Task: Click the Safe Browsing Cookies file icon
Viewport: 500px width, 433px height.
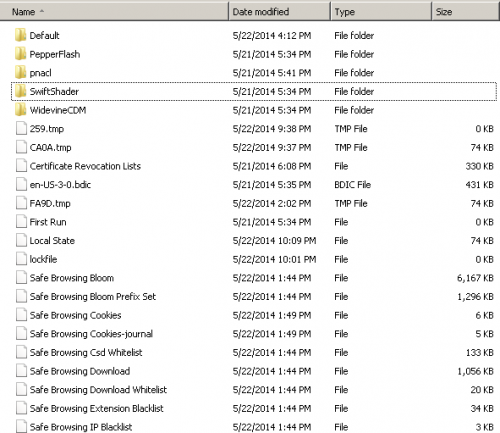Action: point(21,315)
